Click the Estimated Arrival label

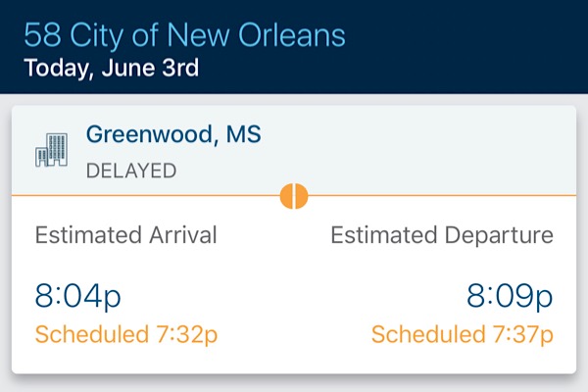pos(126,236)
